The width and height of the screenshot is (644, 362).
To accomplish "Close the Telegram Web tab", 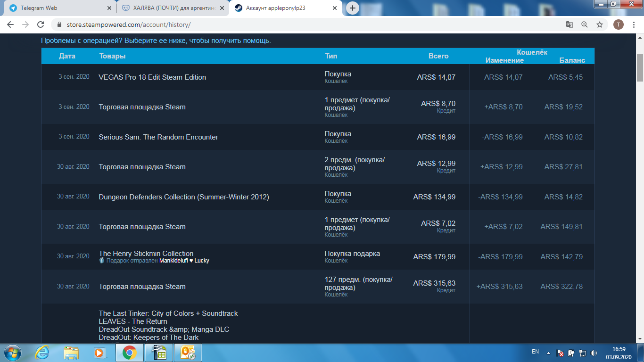I will tap(109, 8).
